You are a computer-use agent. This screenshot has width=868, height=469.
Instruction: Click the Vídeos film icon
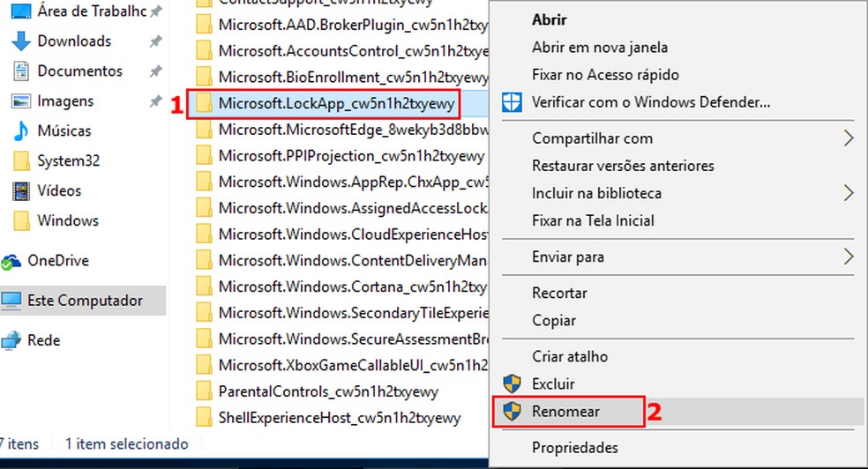21,191
